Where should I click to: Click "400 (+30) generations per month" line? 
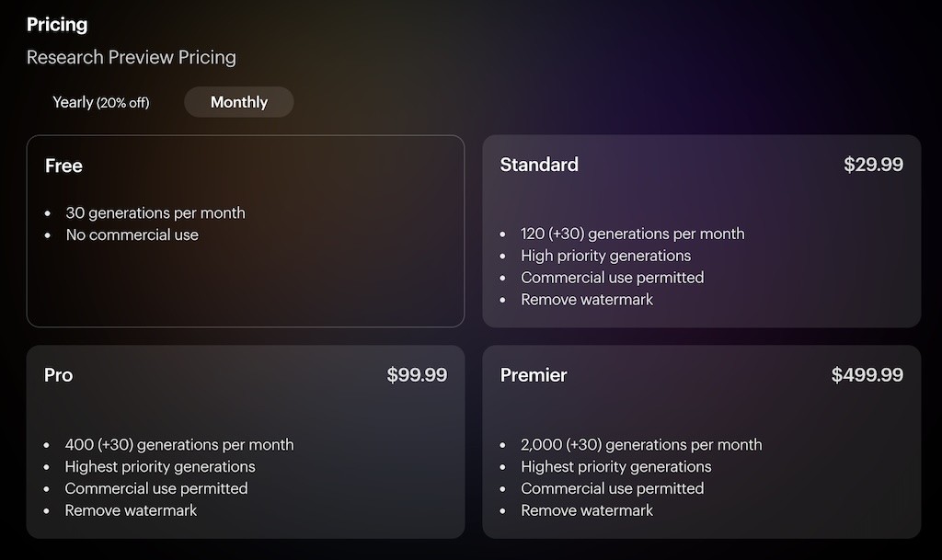pyautogui.click(x=179, y=445)
